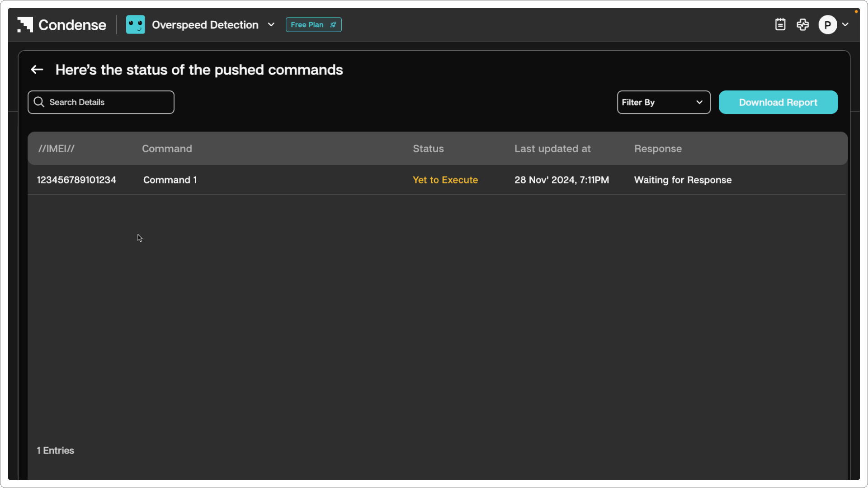868x488 pixels.
Task: Open the puzzle piece plugins icon
Action: (803, 24)
